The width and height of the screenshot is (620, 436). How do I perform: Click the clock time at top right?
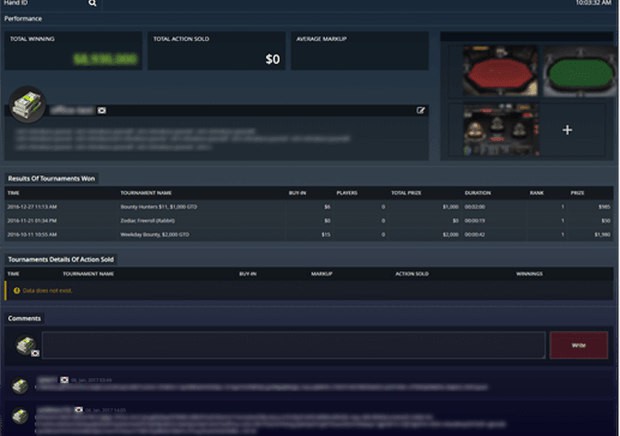[594, 3]
